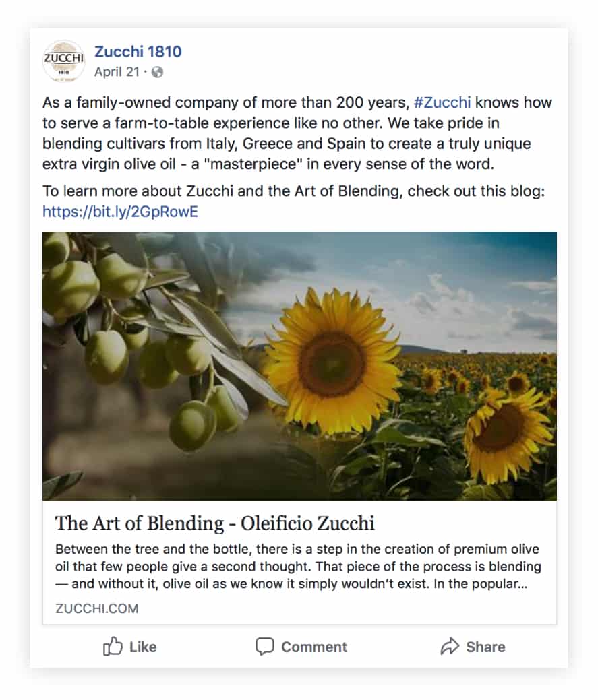
Task: Click the arrow Share icon
Action: coord(449,647)
